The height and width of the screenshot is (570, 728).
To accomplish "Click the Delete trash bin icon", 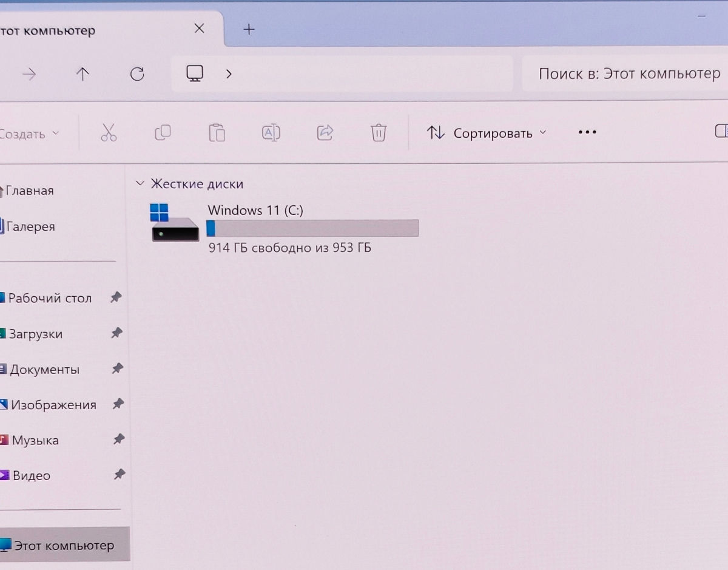I will click(x=379, y=132).
